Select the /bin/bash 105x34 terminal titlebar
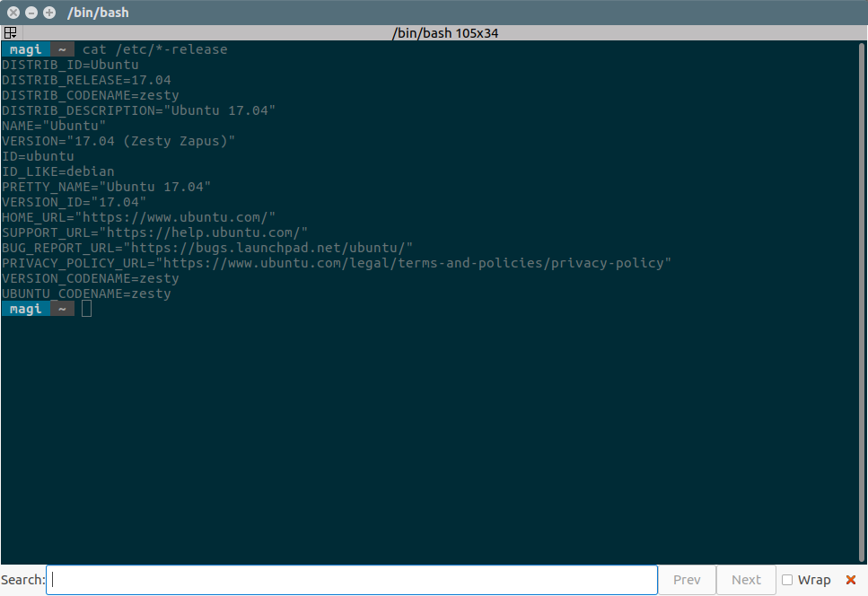868x596 pixels. click(434, 32)
